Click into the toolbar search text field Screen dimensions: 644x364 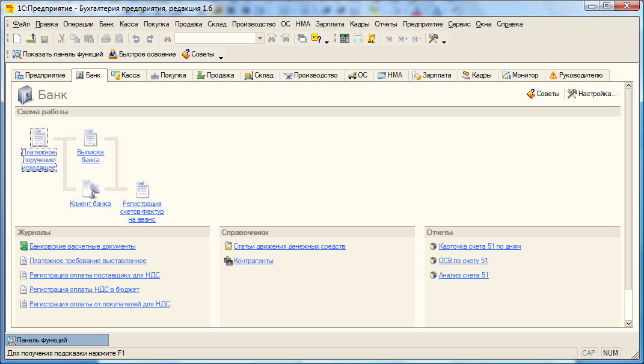click(x=216, y=38)
